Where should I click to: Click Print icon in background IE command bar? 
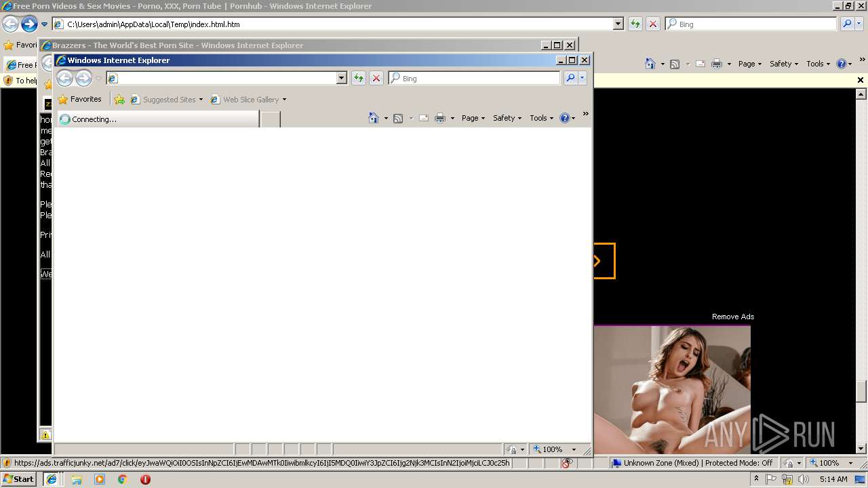717,64
